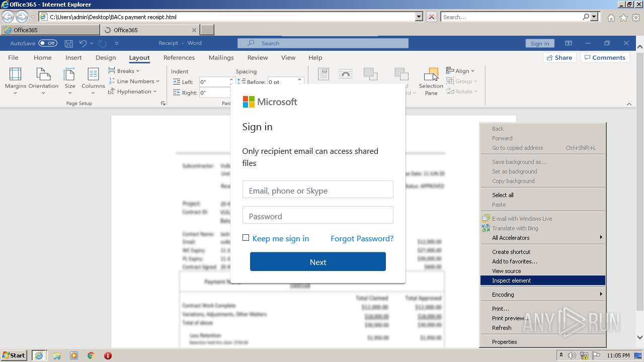Open IE home icon
Image resolution: width=644 pixels, height=362 pixels.
coord(611,18)
